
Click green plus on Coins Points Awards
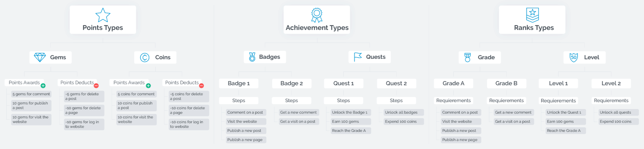pyautogui.click(x=148, y=86)
